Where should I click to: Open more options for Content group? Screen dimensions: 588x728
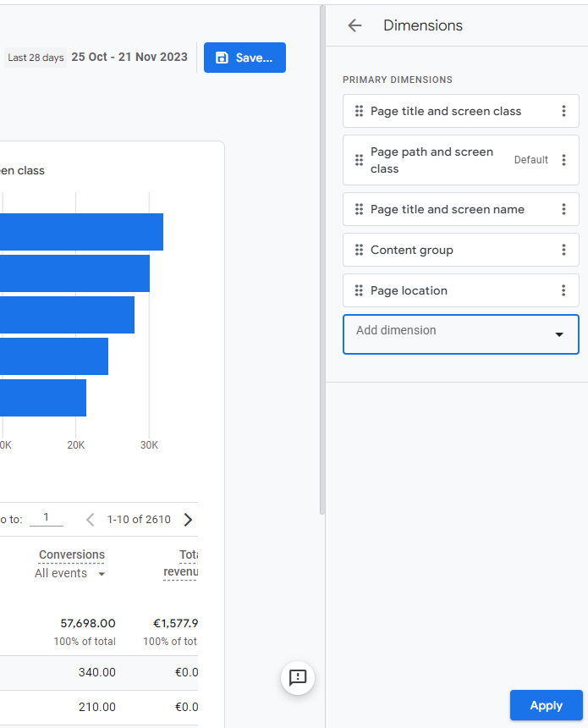coord(563,250)
